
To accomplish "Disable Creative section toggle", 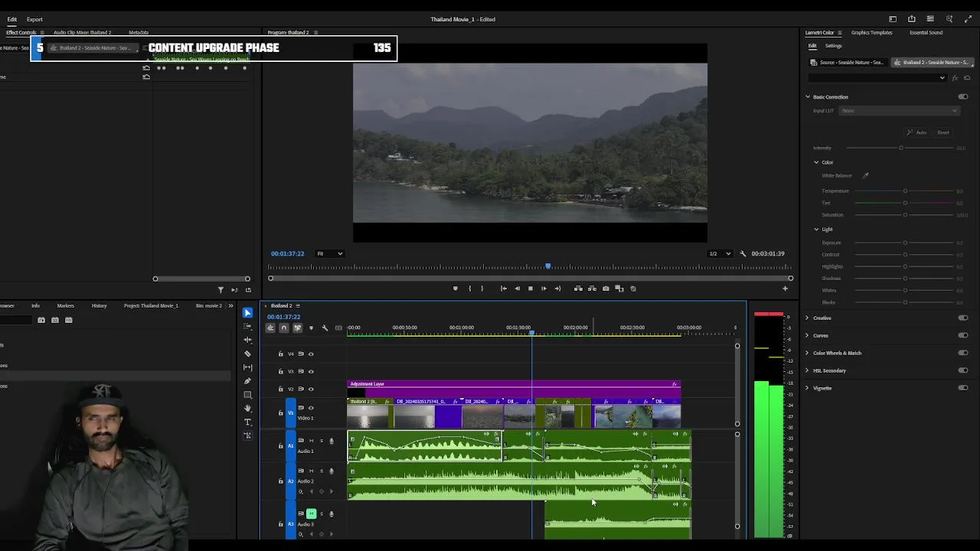I will point(963,318).
